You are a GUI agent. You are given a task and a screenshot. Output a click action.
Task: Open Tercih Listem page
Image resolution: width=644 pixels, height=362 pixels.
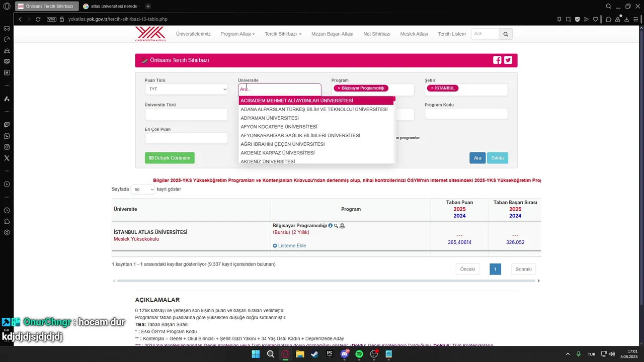(x=452, y=34)
